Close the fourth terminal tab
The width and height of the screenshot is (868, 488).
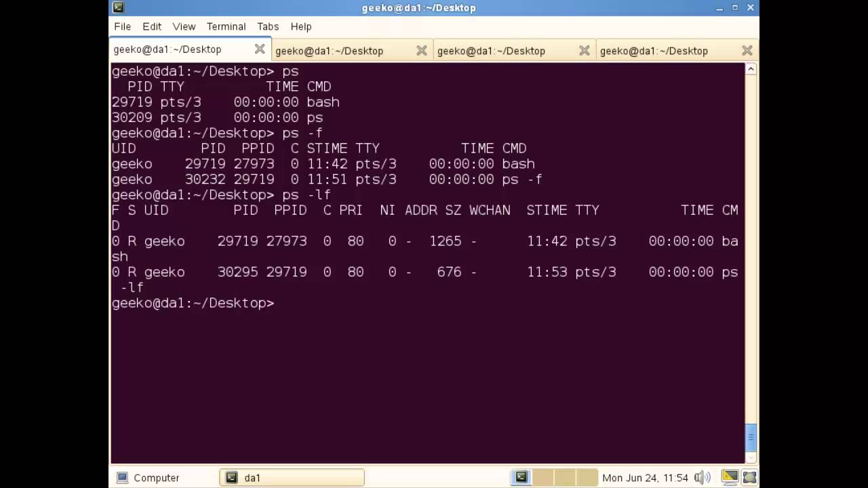click(747, 51)
